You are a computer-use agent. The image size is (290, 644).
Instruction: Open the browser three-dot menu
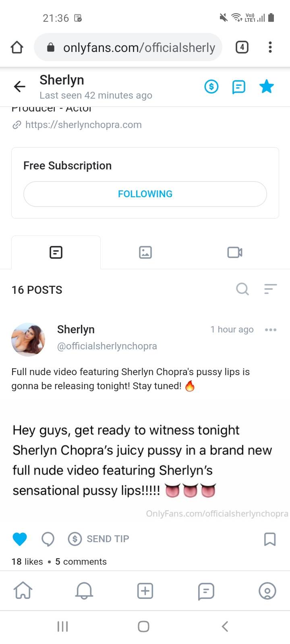coord(270,47)
